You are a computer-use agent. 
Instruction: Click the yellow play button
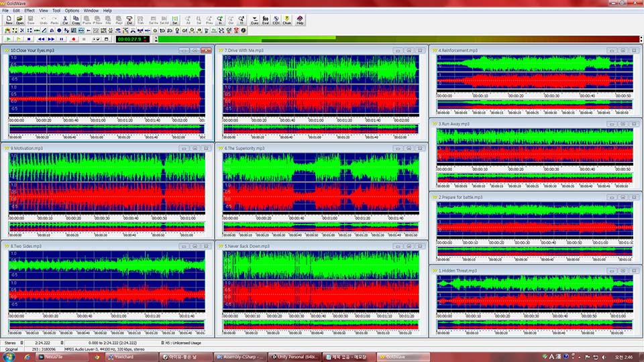19,39
